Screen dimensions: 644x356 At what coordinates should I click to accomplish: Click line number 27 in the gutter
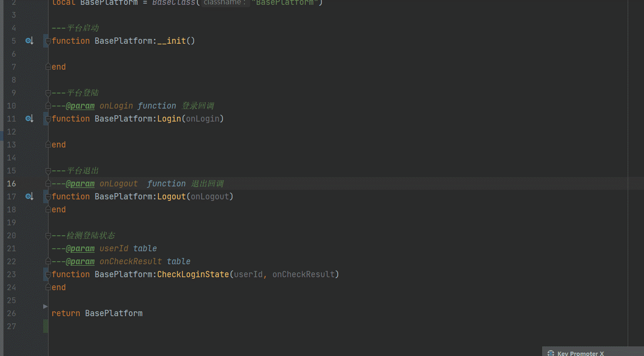(11, 326)
